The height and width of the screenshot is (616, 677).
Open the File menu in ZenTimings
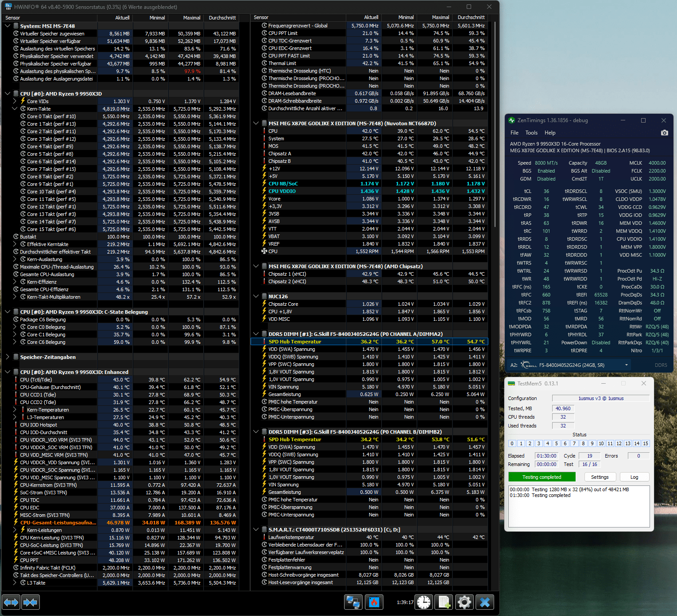click(514, 133)
